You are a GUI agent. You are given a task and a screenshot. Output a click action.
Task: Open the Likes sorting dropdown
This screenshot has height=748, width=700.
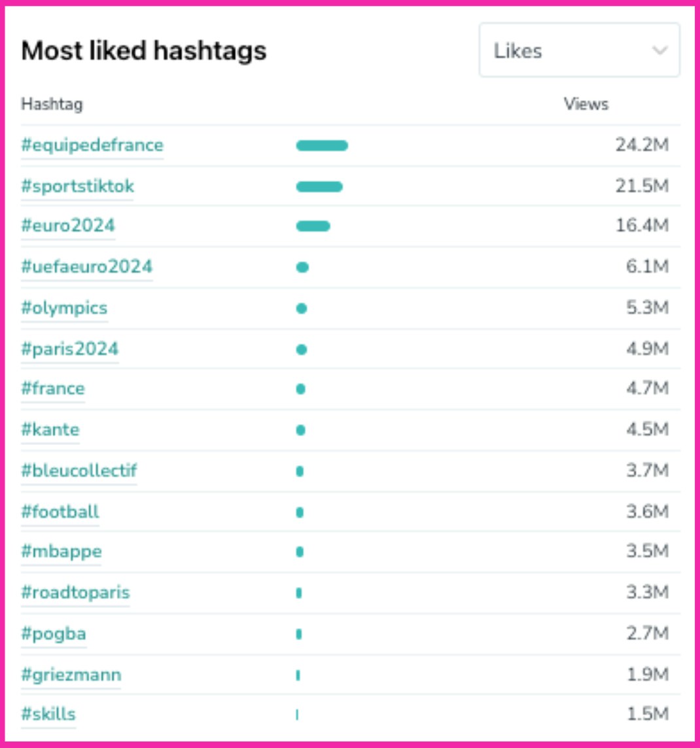pos(578,50)
